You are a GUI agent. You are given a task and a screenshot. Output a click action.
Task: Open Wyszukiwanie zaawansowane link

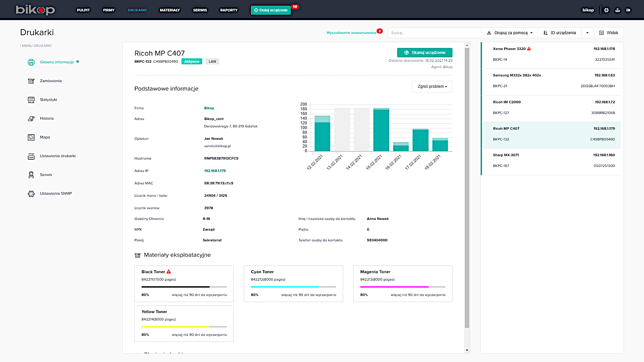click(351, 33)
